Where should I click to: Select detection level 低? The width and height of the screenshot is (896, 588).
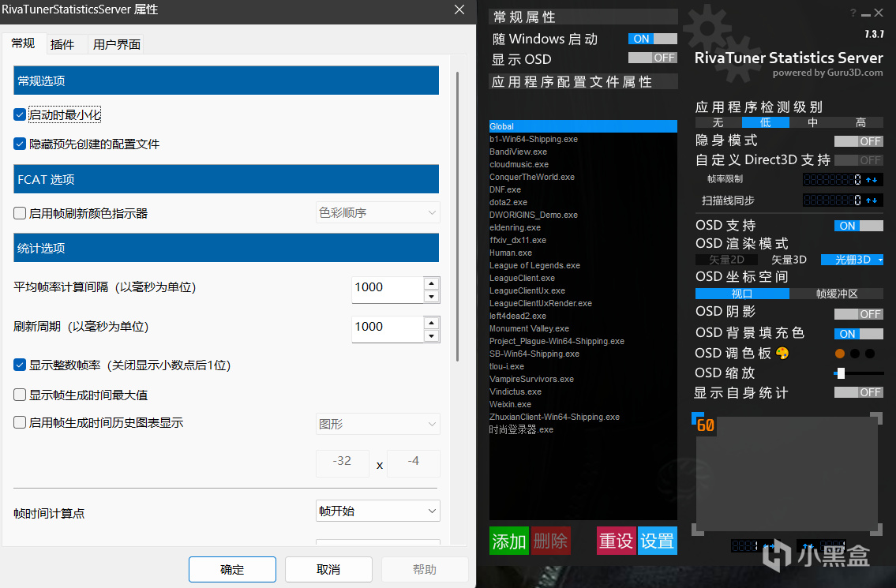[x=766, y=122]
